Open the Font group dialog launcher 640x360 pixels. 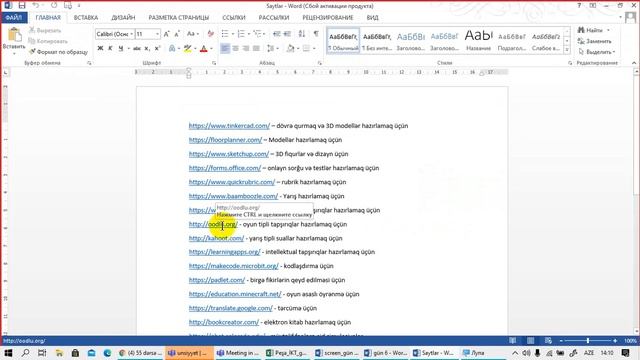click(x=214, y=63)
